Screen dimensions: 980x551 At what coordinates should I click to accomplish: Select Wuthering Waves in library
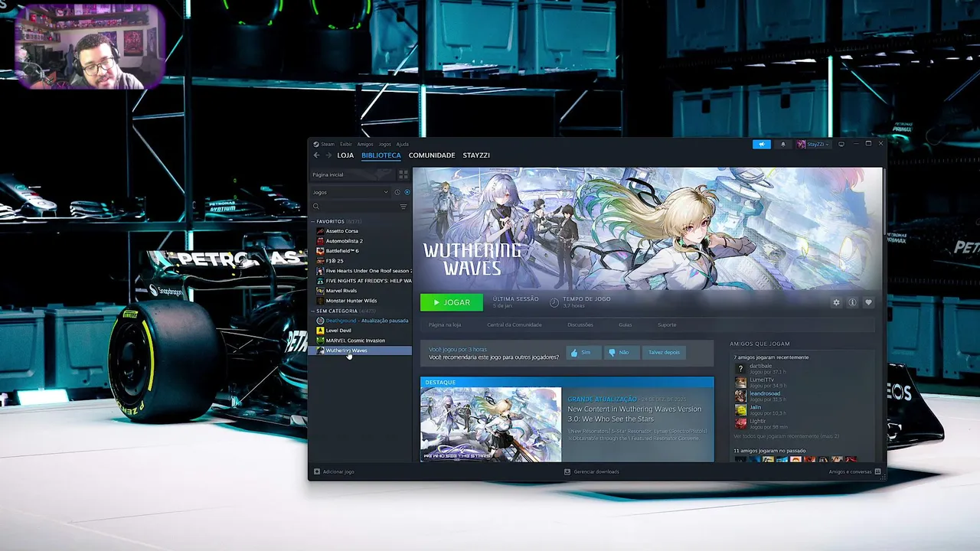[361, 350]
